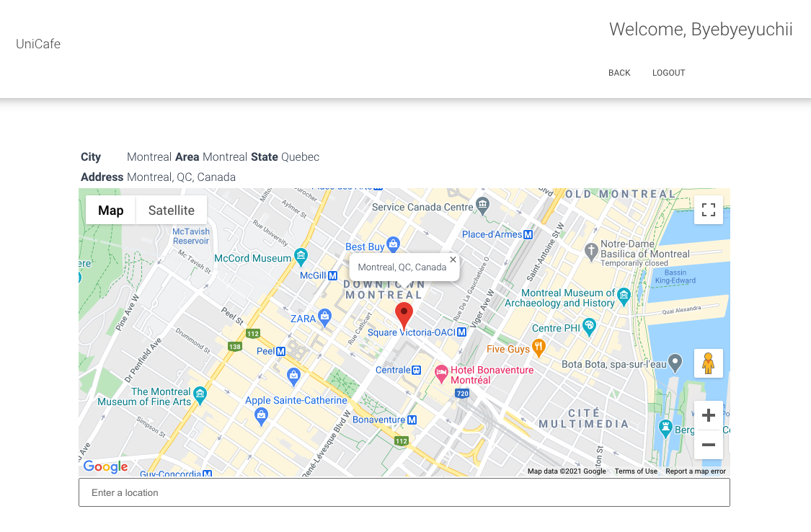811x532 pixels.
Task: Click the Welcome, Byebyeyuchii heading
Action: pyautogui.click(x=700, y=30)
